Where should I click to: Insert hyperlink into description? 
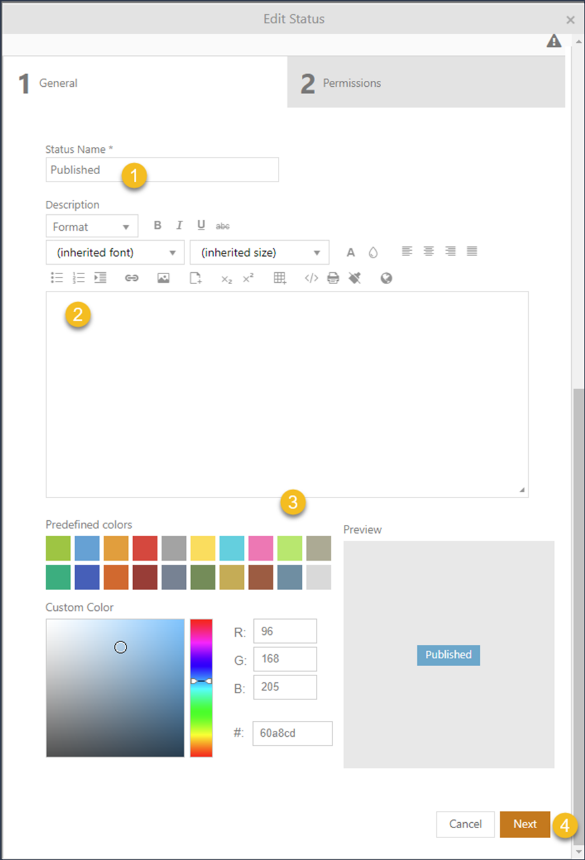point(132,278)
